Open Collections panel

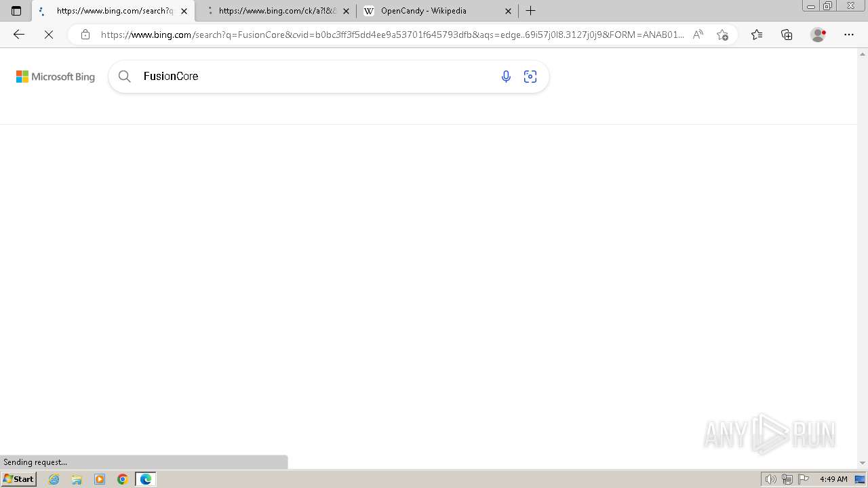pos(787,35)
